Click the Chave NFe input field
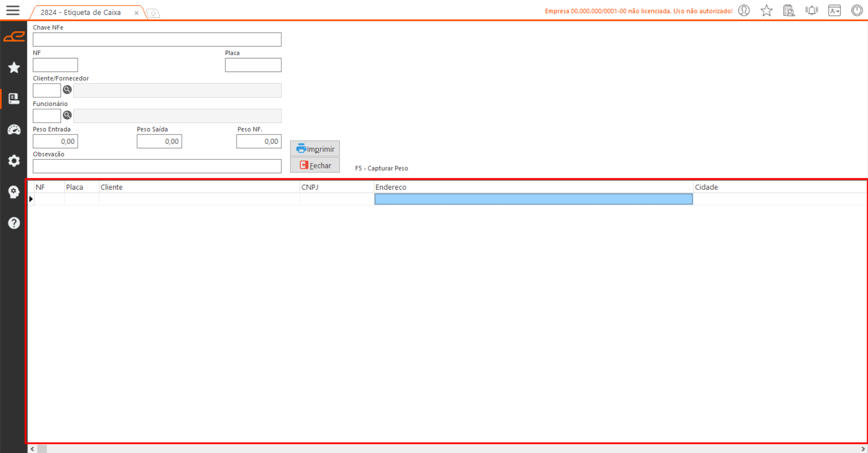 (x=157, y=39)
